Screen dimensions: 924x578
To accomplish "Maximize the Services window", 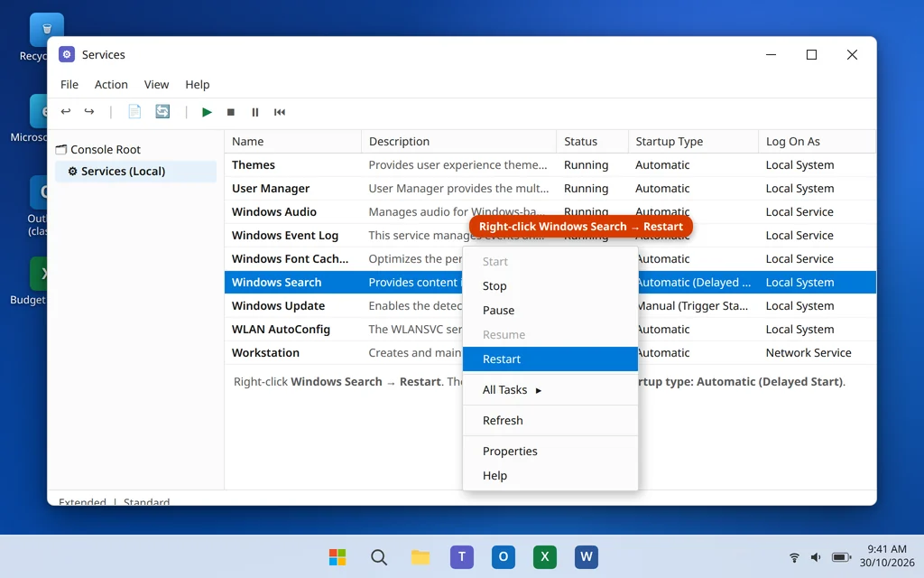I will [x=811, y=54].
